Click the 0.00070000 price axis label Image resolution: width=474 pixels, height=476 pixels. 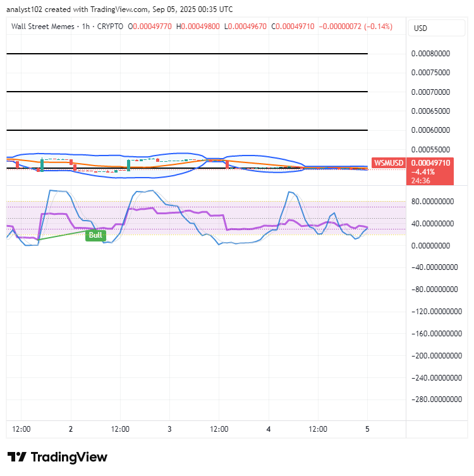point(430,92)
